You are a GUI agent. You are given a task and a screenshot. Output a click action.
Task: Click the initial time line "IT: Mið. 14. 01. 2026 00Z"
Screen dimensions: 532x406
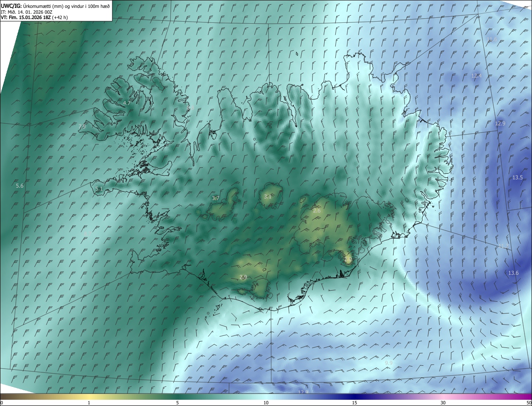pos(26,12)
